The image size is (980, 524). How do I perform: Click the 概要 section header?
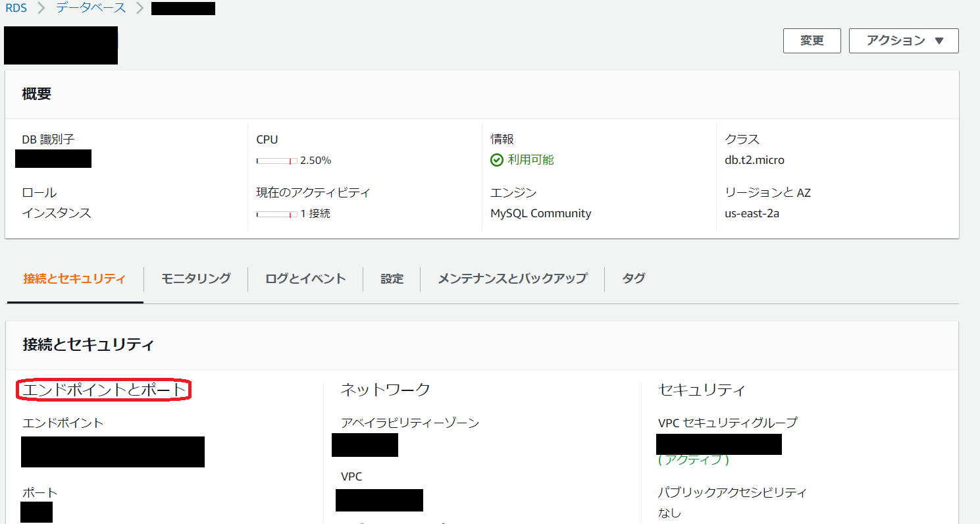click(37, 94)
